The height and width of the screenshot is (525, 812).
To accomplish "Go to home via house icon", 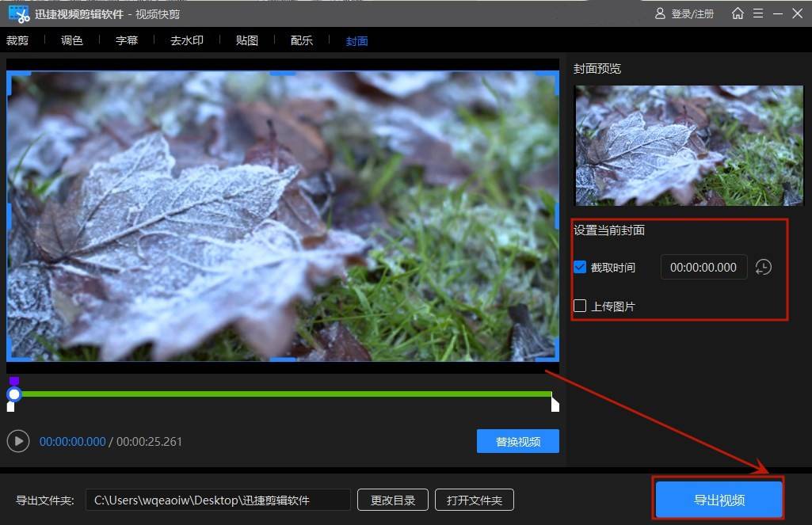I will pyautogui.click(x=738, y=13).
